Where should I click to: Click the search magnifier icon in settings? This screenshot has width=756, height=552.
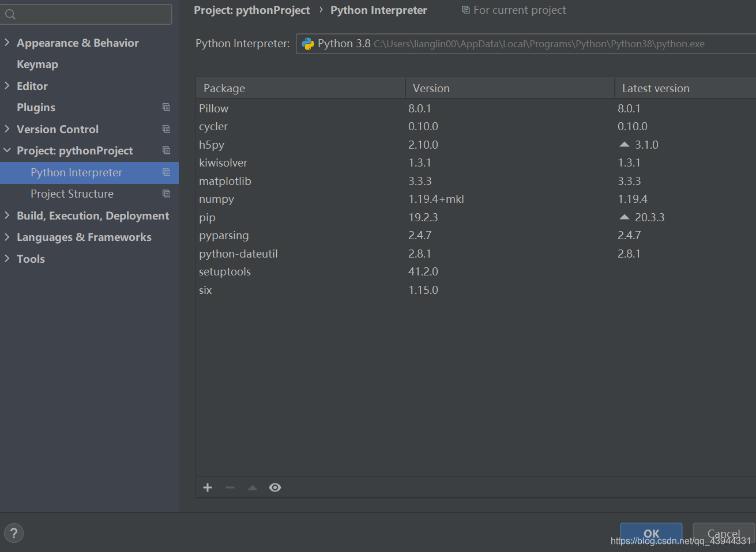pyautogui.click(x=10, y=14)
